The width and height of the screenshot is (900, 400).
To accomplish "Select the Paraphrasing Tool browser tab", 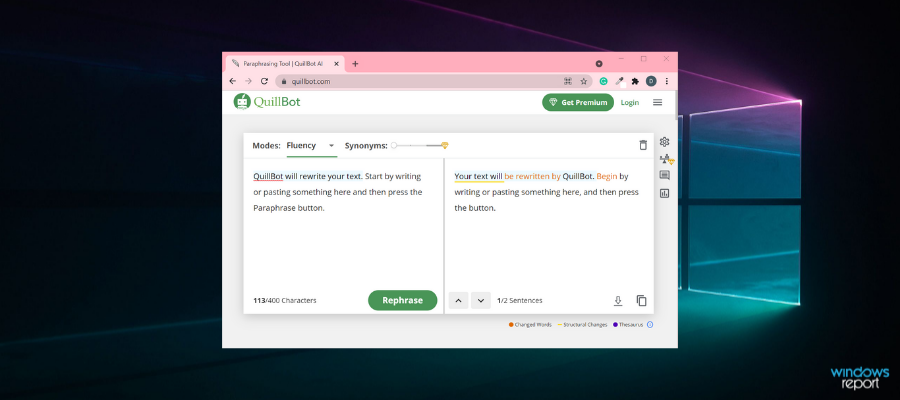I will click(x=285, y=64).
